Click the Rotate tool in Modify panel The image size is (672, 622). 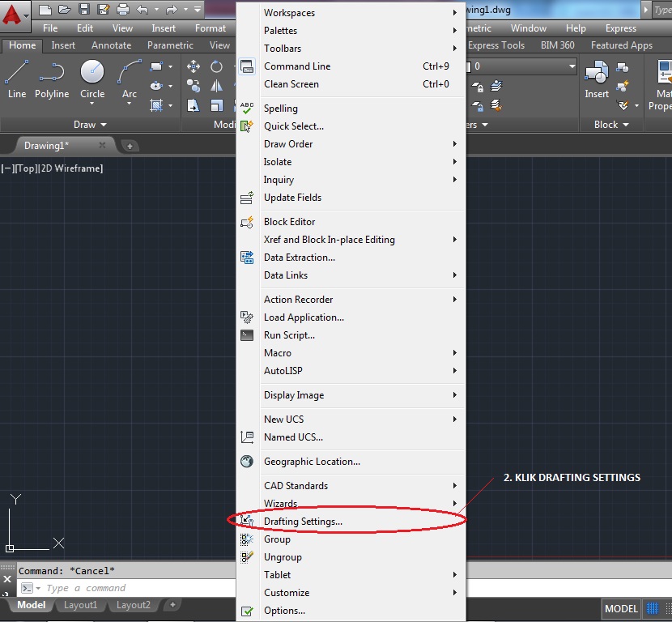coord(215,66)
